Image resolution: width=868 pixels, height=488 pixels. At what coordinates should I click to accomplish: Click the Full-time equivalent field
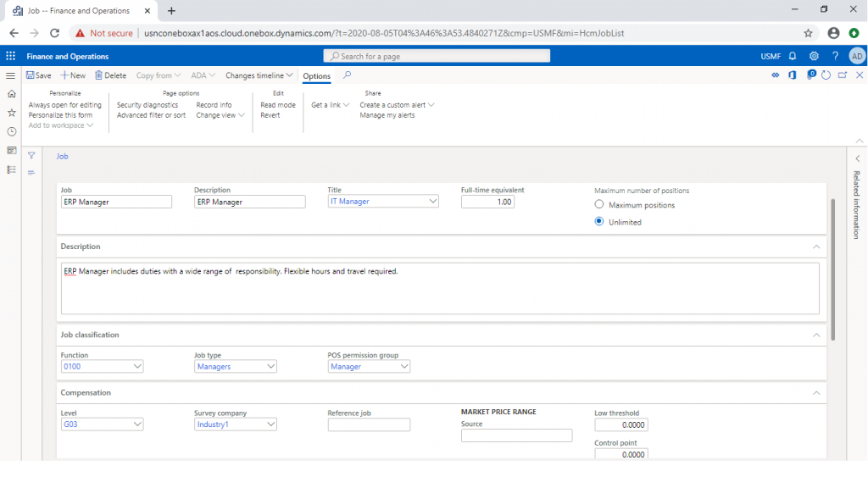point(487,202)
